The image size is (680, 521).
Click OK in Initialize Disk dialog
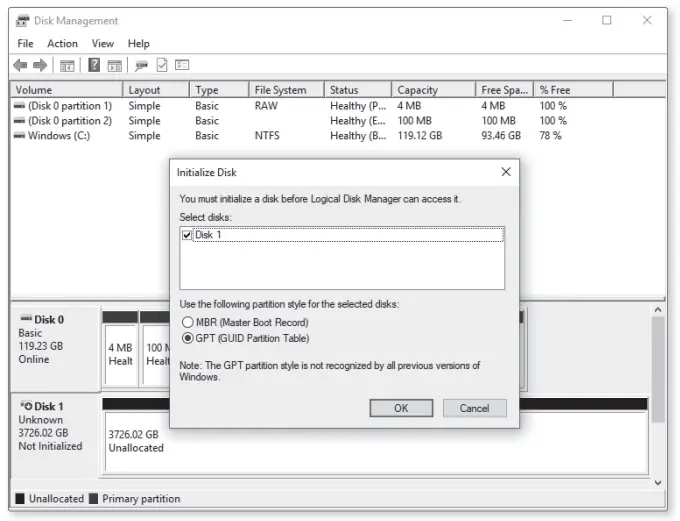point(401,408)
